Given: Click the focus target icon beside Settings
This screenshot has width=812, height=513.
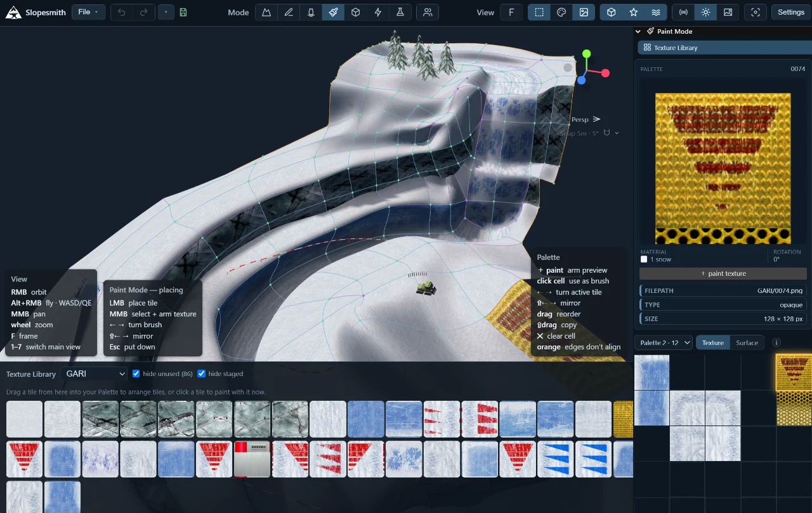Looking at the screenshot, I should coord(755,12).
